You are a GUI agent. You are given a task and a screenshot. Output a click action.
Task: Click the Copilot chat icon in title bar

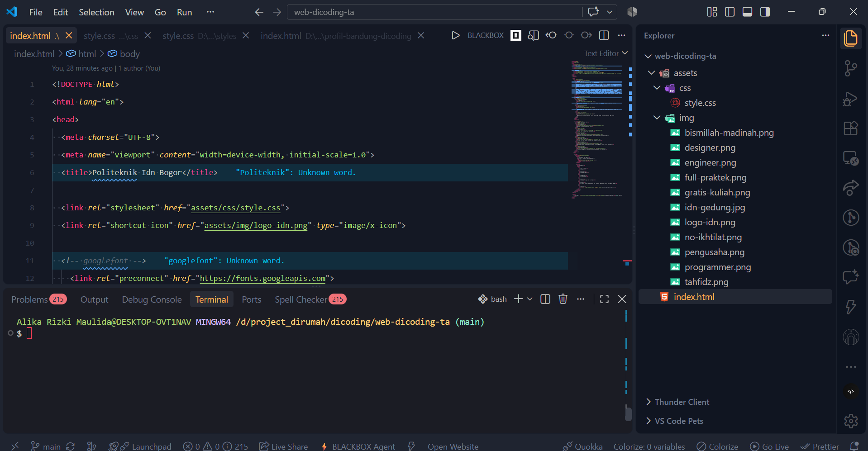pos(593,12)
